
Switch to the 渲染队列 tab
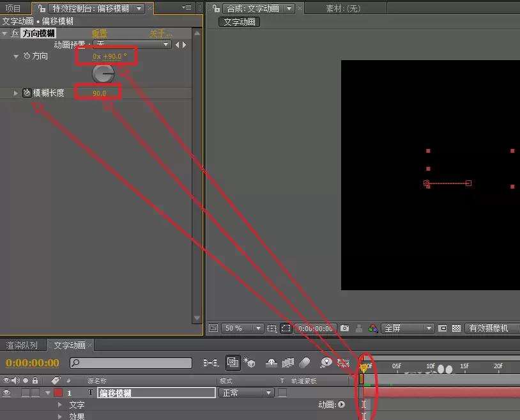point(22,345)
